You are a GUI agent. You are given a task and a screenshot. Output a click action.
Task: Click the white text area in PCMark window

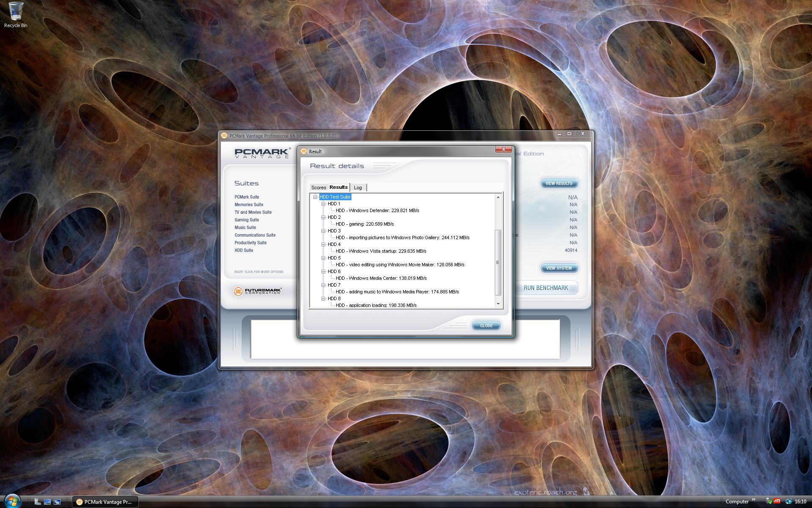tap(405, 339)
